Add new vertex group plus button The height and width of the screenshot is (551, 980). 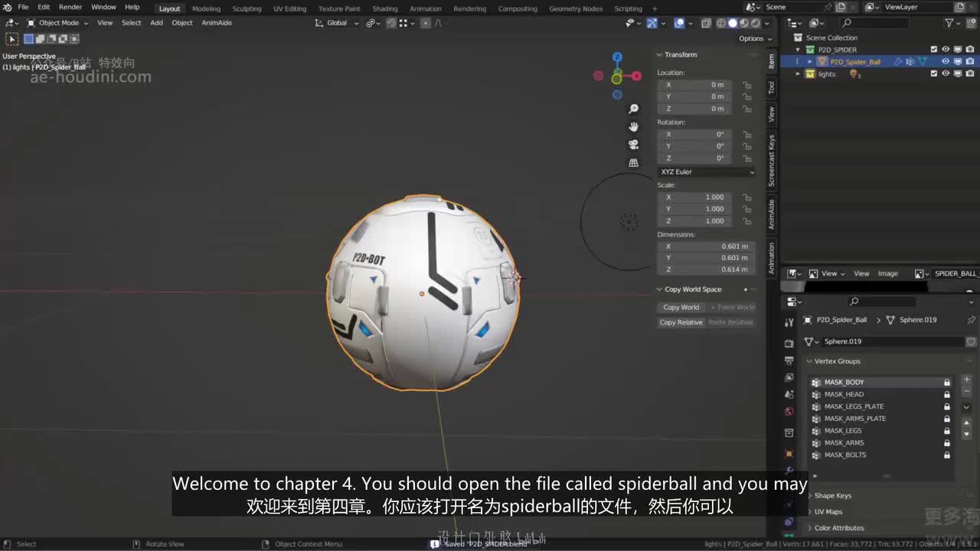pos(966,380)
